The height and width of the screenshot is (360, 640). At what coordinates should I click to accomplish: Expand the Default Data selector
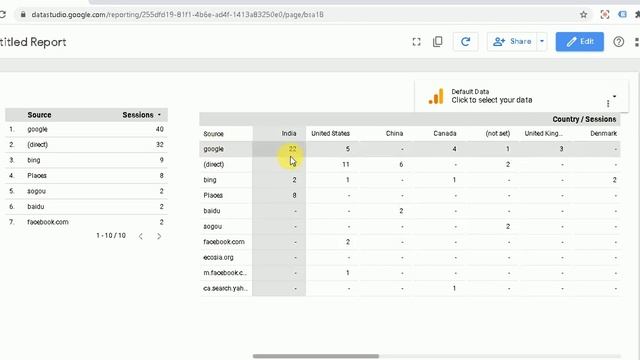[614, 97]
